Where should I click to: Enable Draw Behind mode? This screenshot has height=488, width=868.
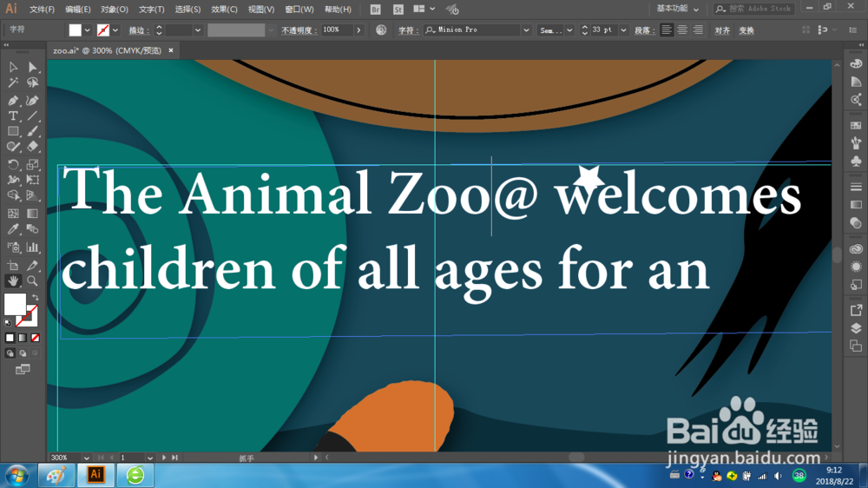(x=23, y=353)
